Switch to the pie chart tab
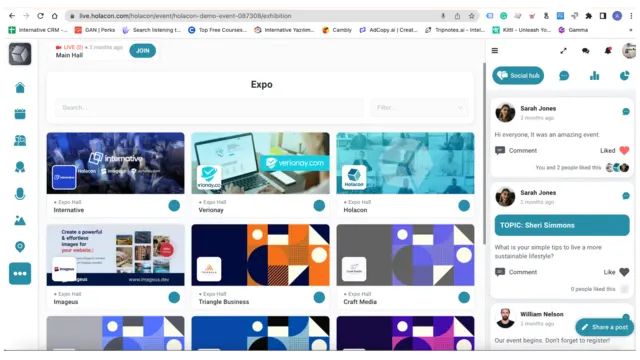 [x=624, y=76]
